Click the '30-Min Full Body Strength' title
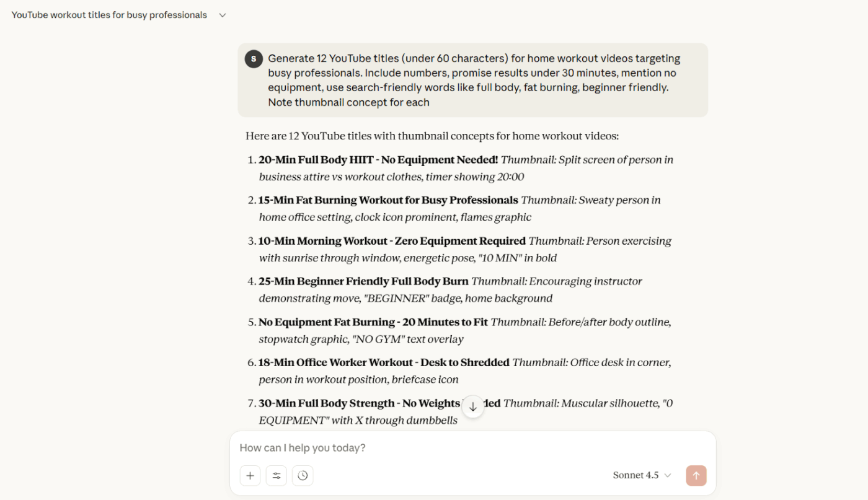868x500 pixels. coord(360,403)
